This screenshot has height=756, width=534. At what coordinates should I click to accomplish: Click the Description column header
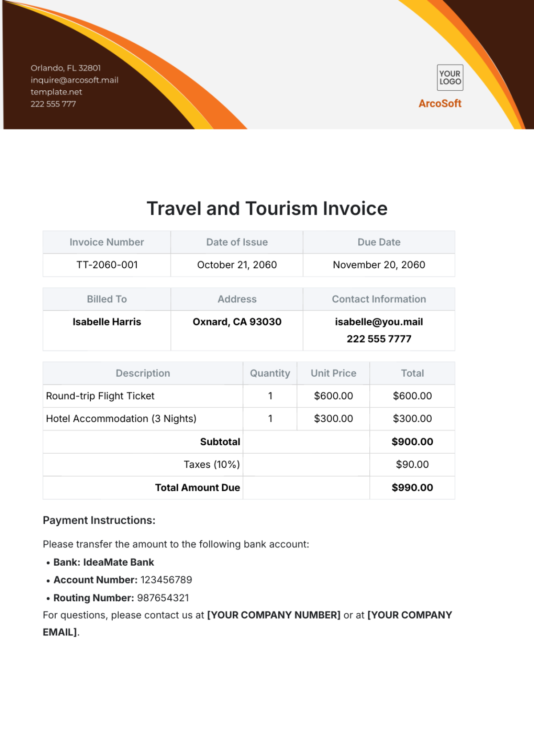coord(143,374)
